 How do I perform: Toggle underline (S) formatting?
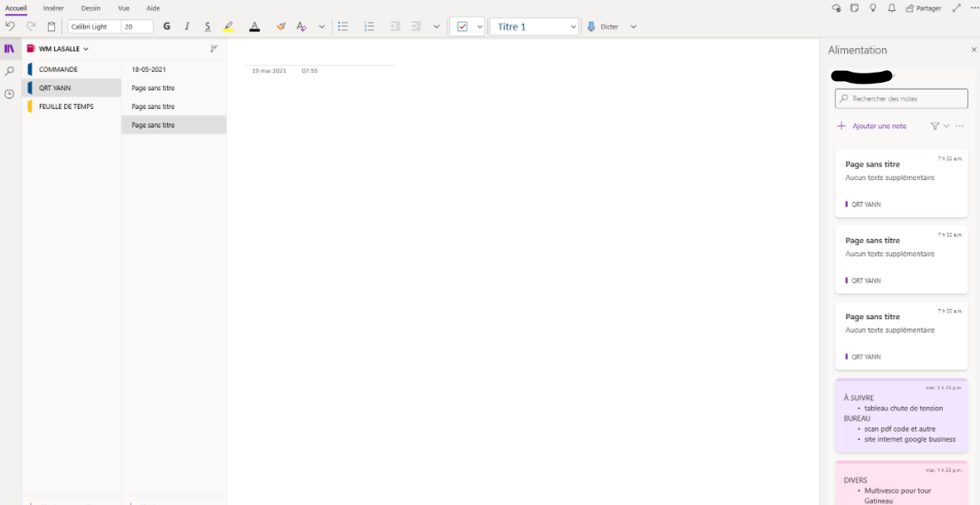(208, 26)
